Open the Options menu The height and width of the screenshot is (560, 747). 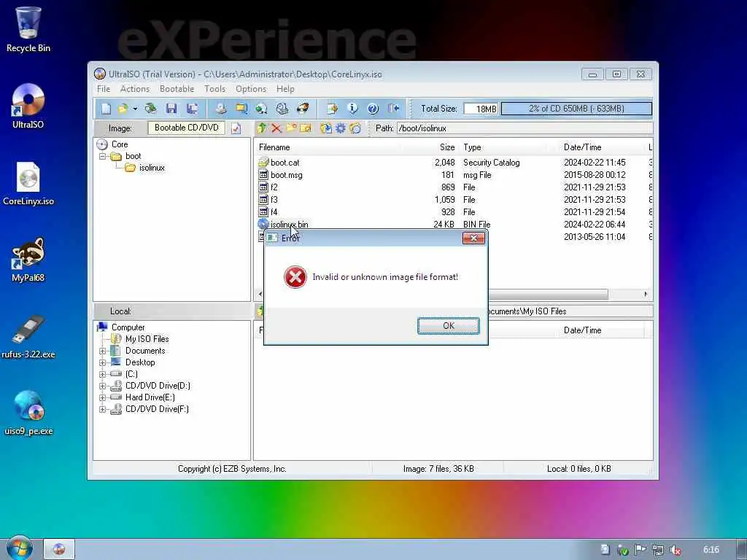[251, 89]
